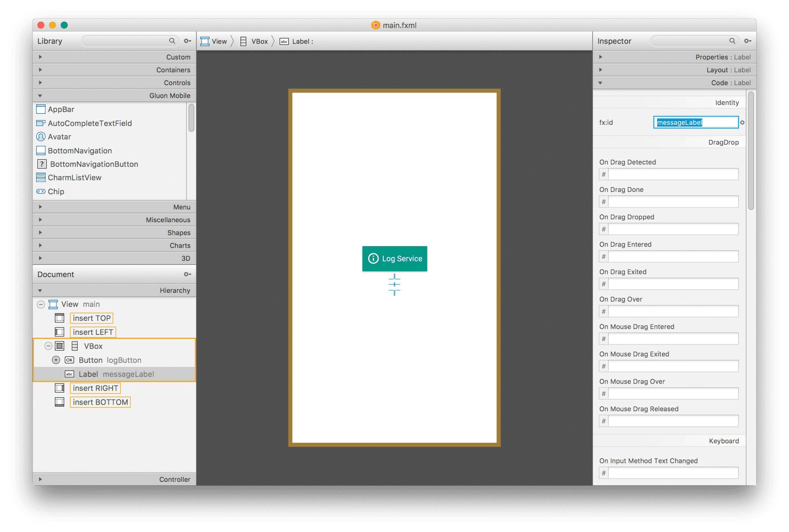Click the plus icon beside Button logButton
The image size is (789, 532).
tap(56, 360)
